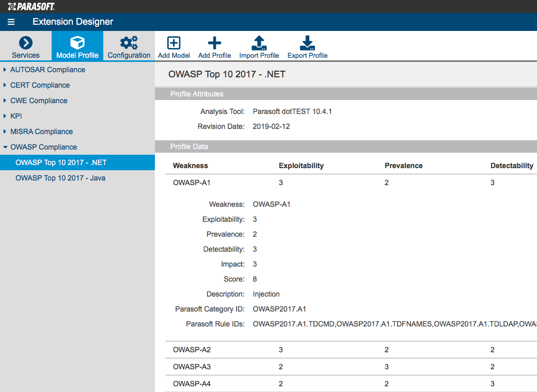
Task: Switch to the Model Profile tab label
Action: [77, 55]
